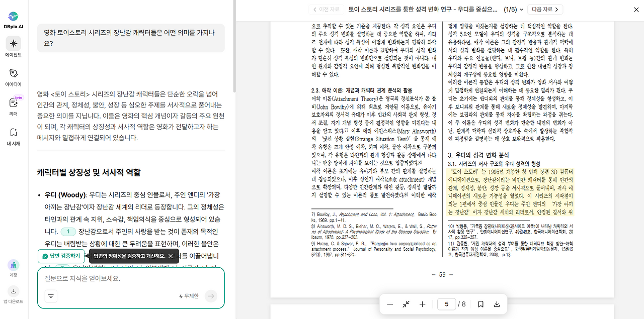Screen dimensions: 644x319
Task: Click footnote 7 Bowlby reference
Action: [374, 217]
